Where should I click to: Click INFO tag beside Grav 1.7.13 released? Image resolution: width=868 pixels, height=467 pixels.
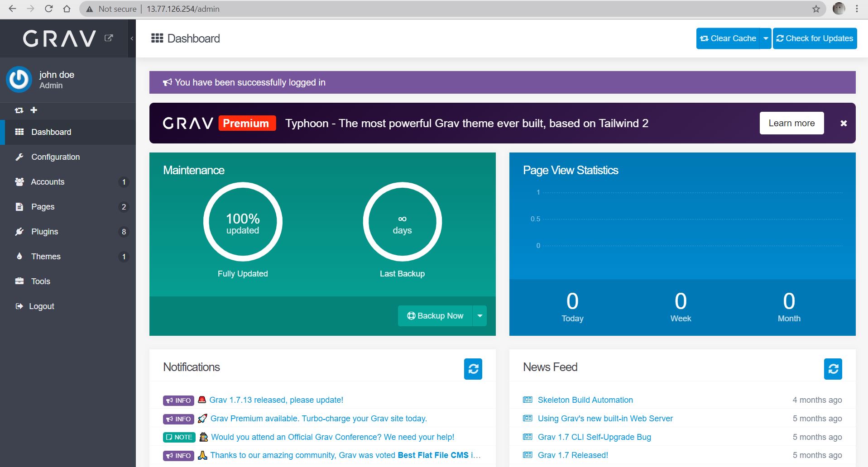178,400
